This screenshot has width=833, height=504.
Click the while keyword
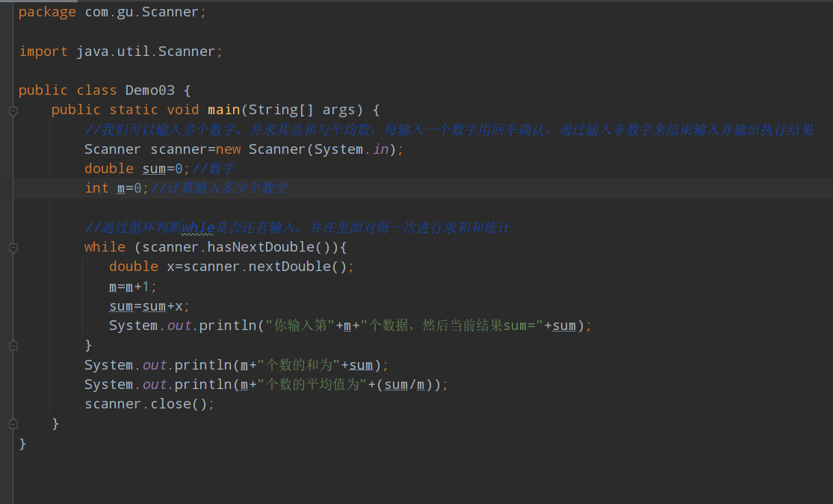[x=105, y=247]
